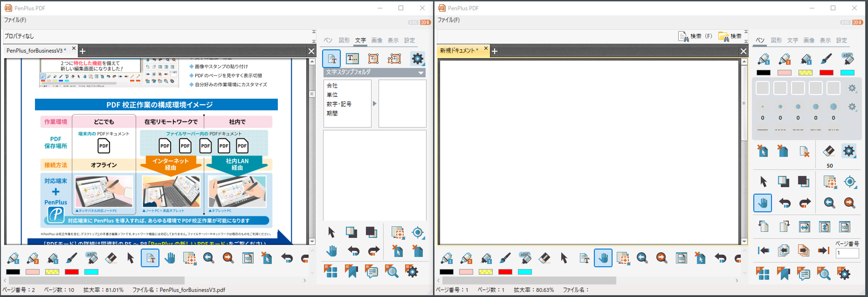Click text stamp tool in 文字 panel

point(332,58)
